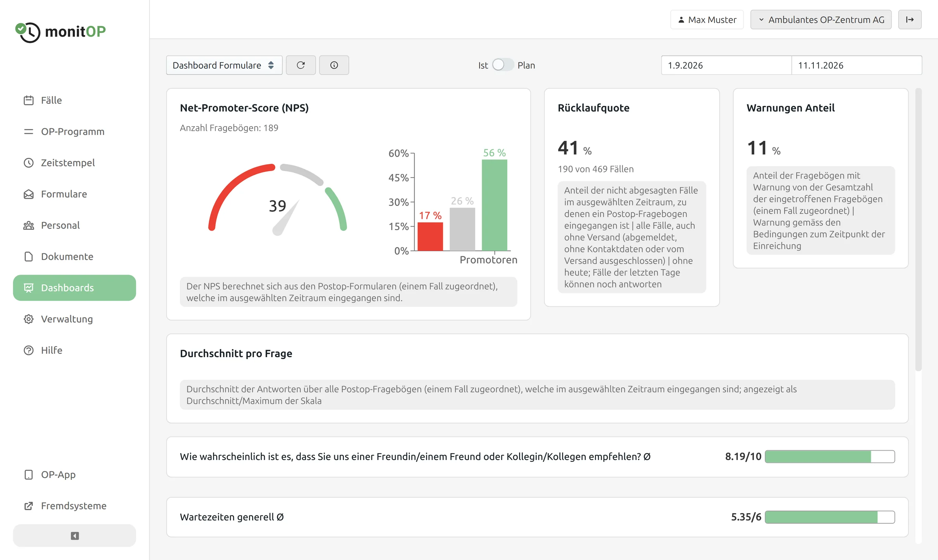Click the dashboard vertical scrollbar
Image resolution: width=938 pixels, height=560 pixels.
[x=918, y=230]
